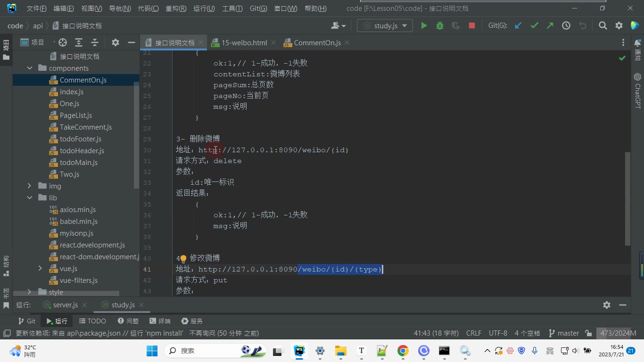Expand the vue.js node
The height and width of the screenshot is (362, 644).
tap(41, 269)
